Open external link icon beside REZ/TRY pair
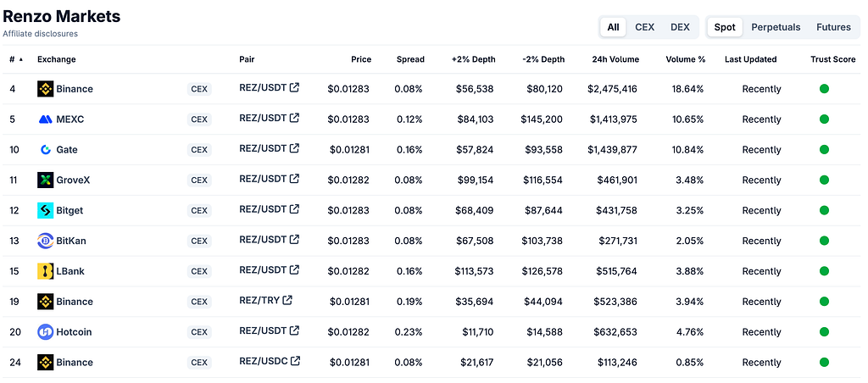 287,300
